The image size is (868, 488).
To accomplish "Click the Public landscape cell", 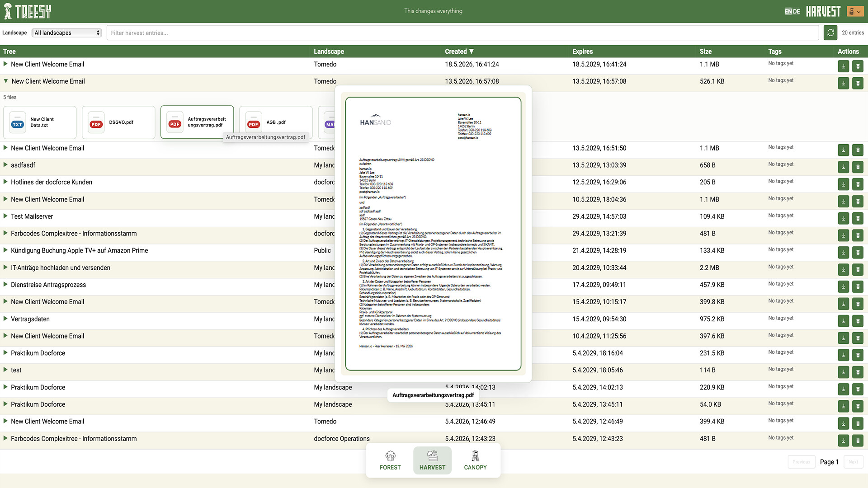I will (322, 251).
